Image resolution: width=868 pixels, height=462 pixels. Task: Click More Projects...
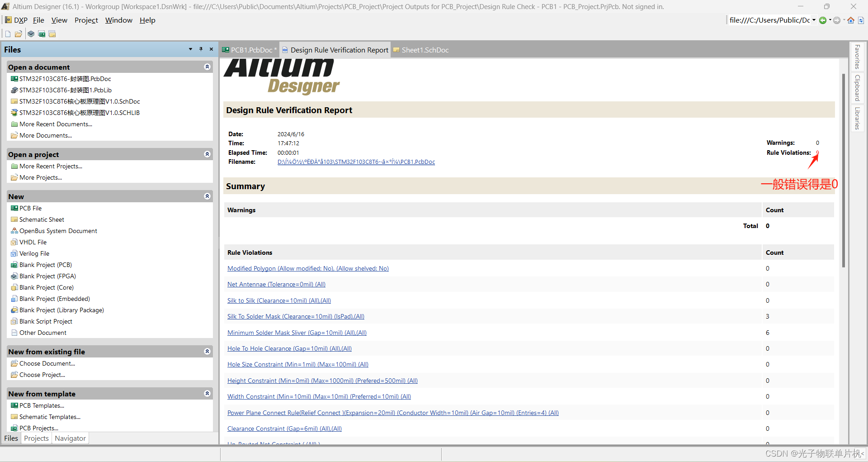pyautogui.click(x=41, y=177)
